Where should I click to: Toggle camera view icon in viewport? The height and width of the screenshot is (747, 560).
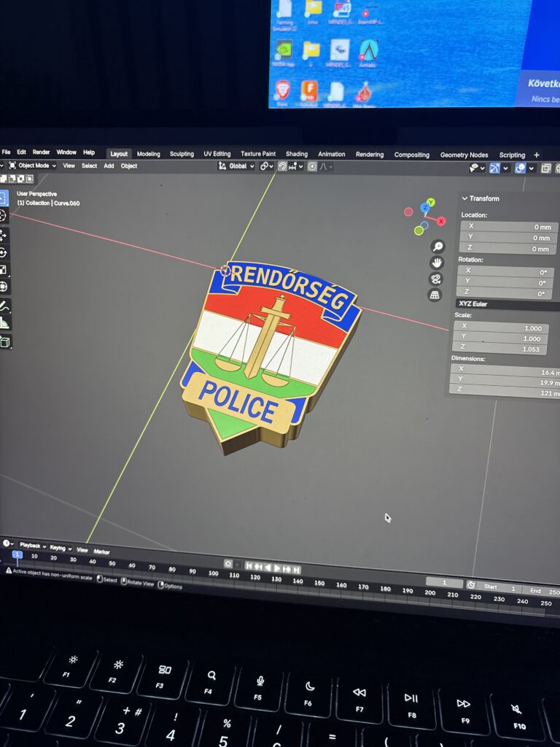436,279
